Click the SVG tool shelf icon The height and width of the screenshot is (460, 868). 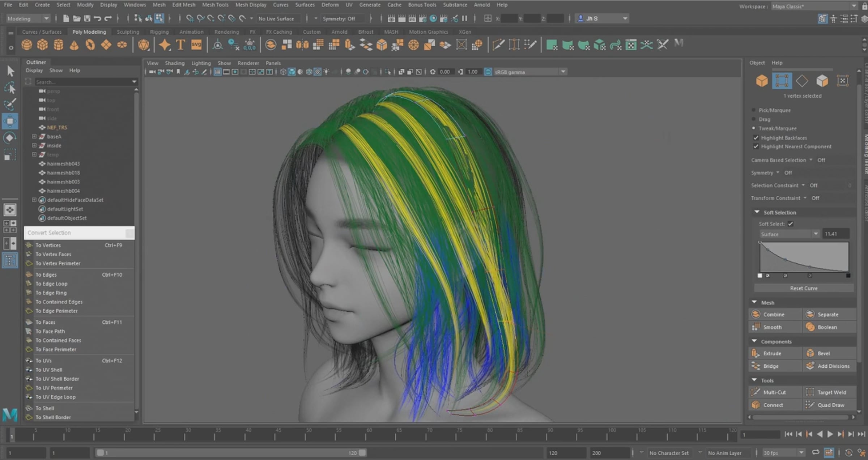196,45
